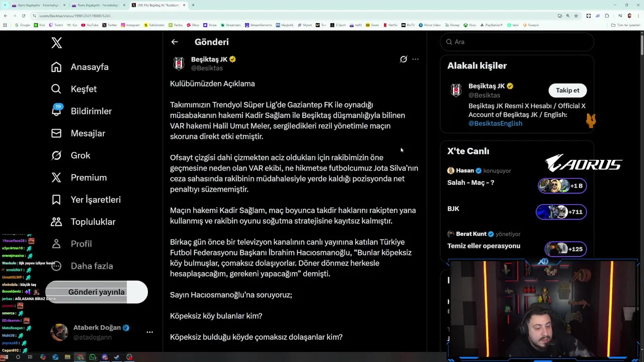Open Chrome three-dot menu
The width and height of the screenshot is (644, 362).
pos(638,16)
